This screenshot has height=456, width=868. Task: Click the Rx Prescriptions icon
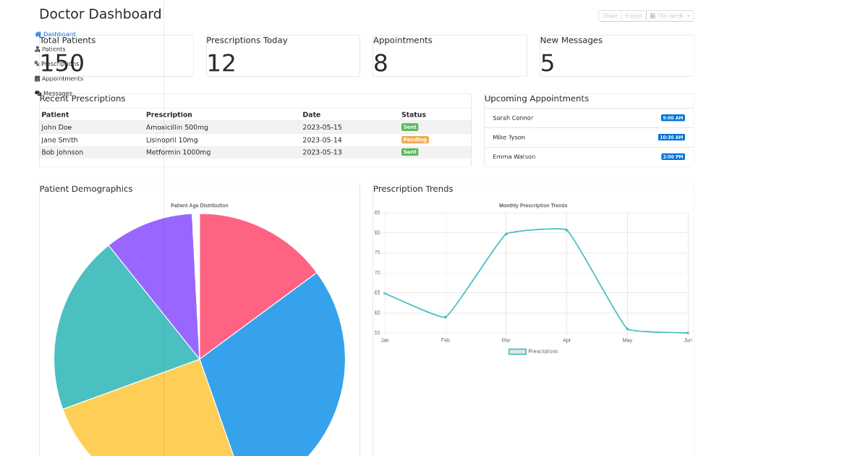tap(36, 63)
